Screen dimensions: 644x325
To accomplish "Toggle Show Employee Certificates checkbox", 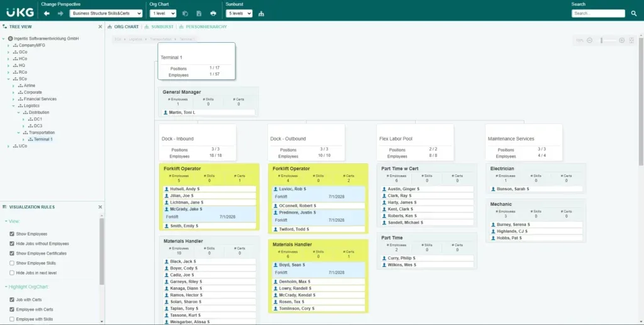I will (x=12, y=253).
